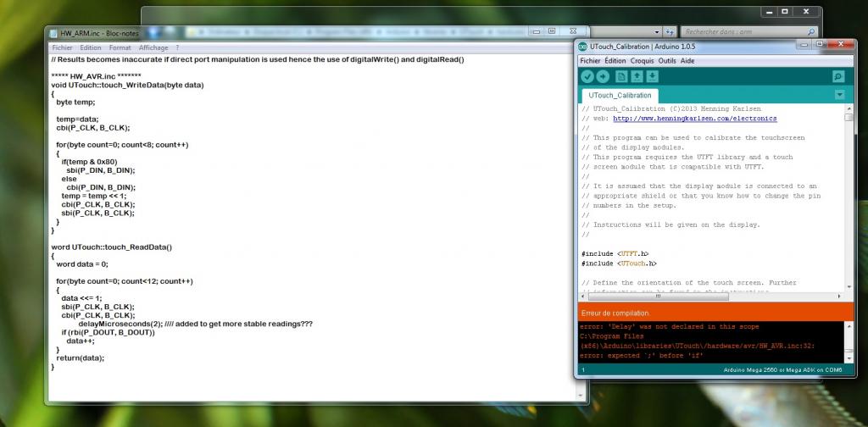Image resolution: width=868 pixels, height=427 pixels.
Task: Click scroll-down arrow of Arduino code editor
Action: pos(849,287)
